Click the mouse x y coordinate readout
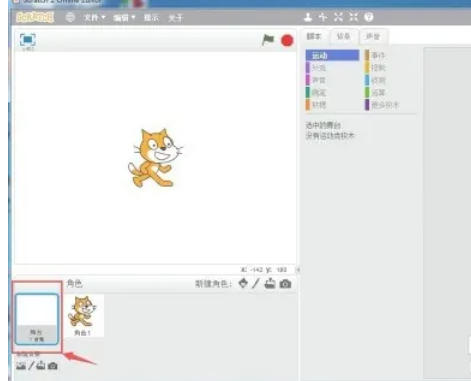Image resolution: width=471 pixels, height=381 pixels. [264, 270]
